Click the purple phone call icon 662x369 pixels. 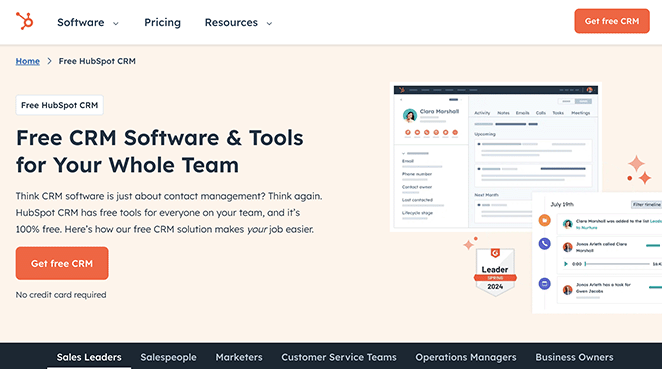(545, 244)
